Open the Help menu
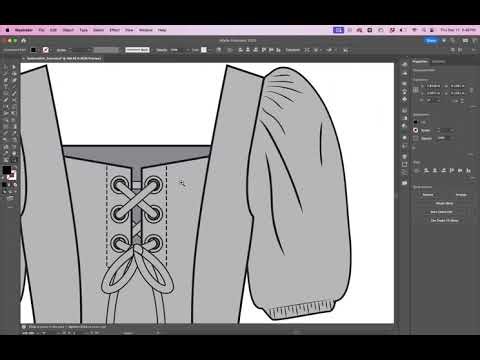 coord(162,30)
